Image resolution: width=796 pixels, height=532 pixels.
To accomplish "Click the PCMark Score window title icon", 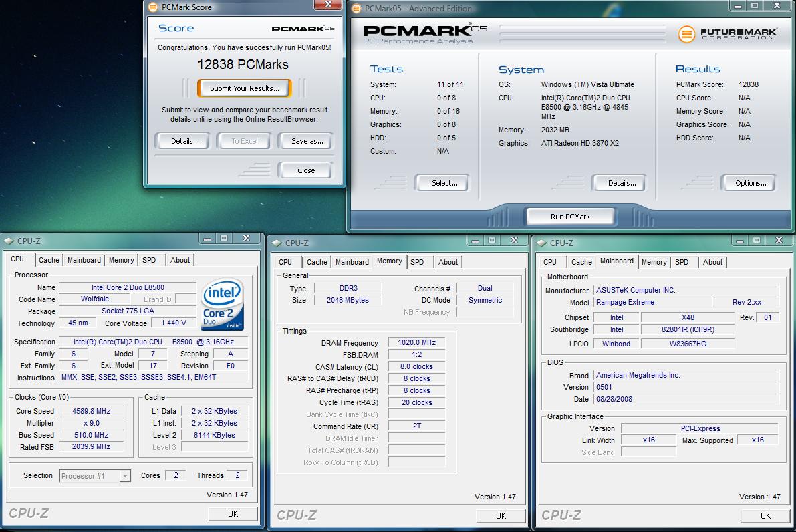I will click(x=152, y=7).
